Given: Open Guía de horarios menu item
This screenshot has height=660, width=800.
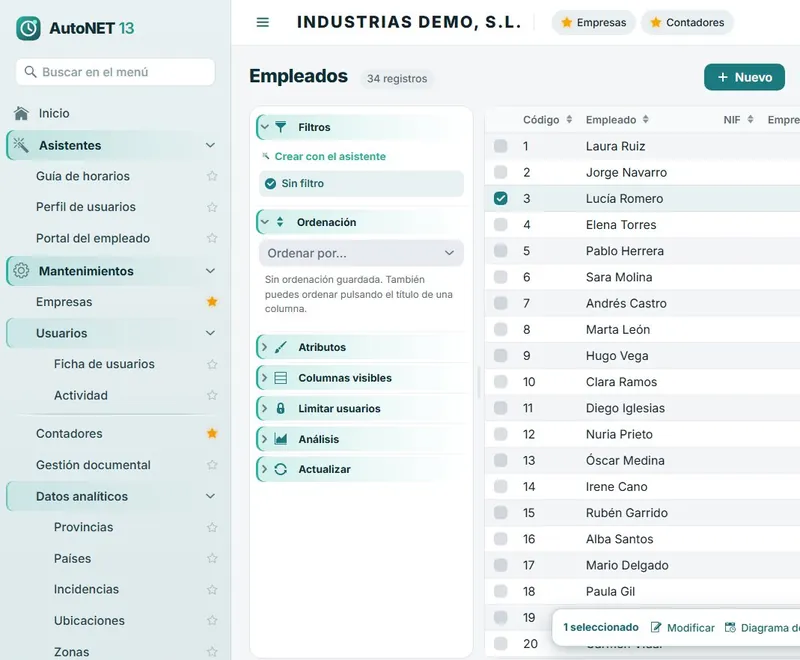Looking at the screenshot, I should click(83, 176).
